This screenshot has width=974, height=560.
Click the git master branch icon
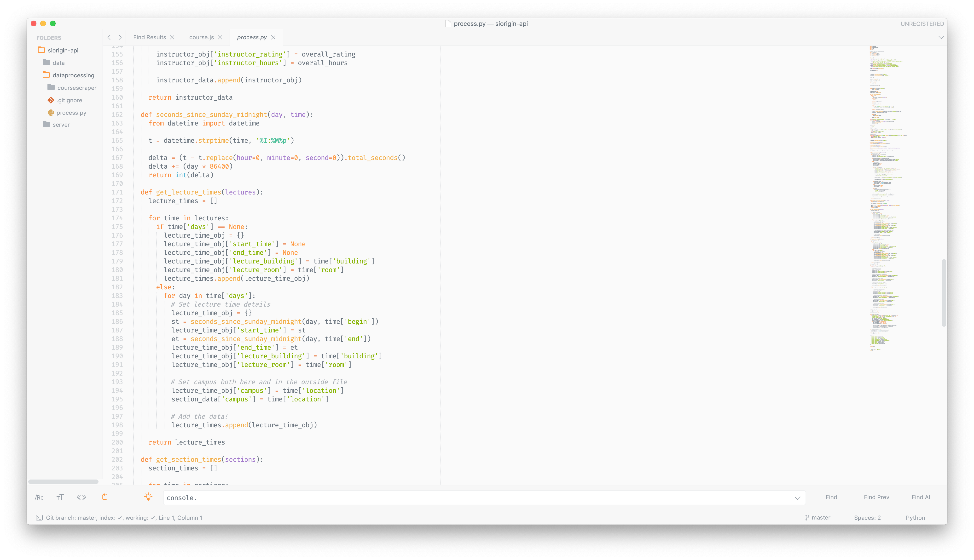coord(807,518)
